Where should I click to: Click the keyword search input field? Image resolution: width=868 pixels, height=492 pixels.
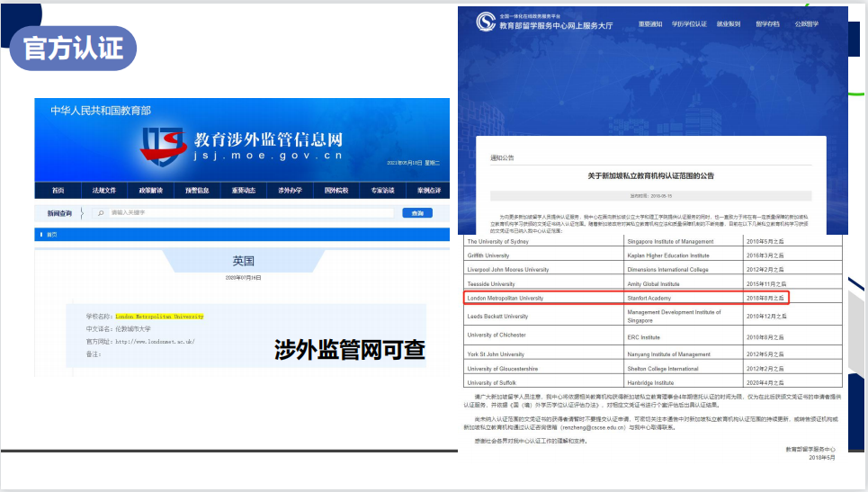point(244,213)
